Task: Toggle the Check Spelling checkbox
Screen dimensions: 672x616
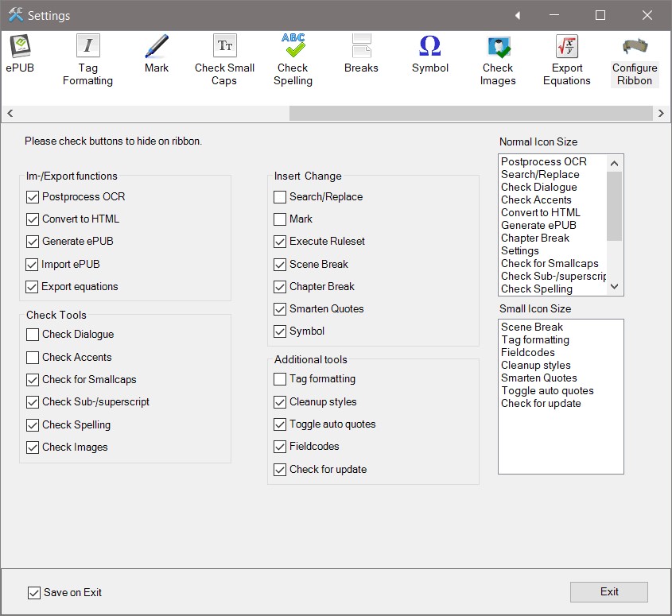Action: point(32,425)
